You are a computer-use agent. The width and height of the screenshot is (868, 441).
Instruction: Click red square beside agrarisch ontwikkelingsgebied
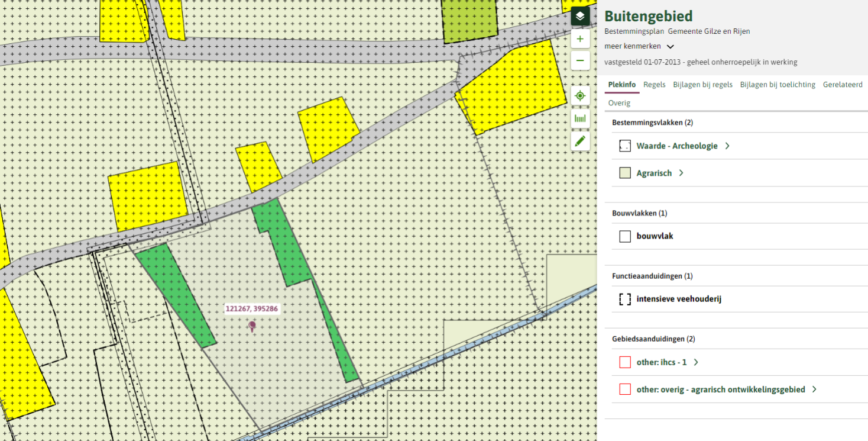coord(625,390)
